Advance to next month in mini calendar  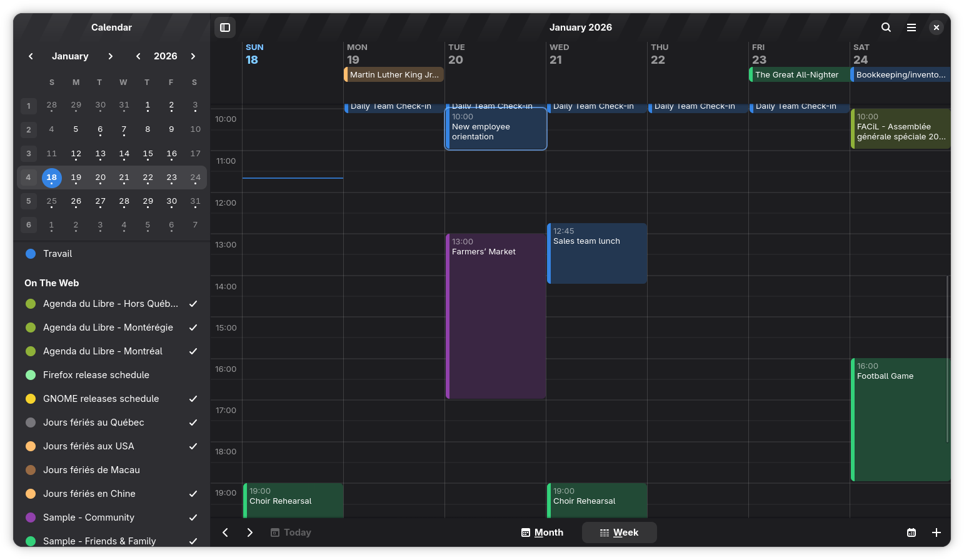click(x=111, y=56)
